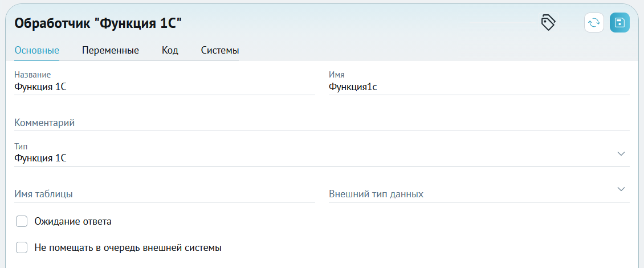Expand the Тип dropdown chevron arrow
Image resolution: width=644 pixels, height=268 pixels.
click(x=621, y=154)
